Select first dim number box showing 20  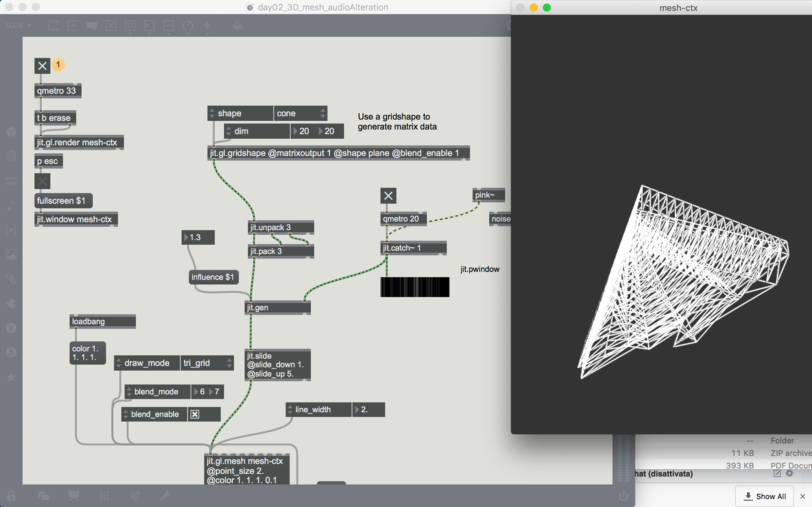click(x=303, y=131)
